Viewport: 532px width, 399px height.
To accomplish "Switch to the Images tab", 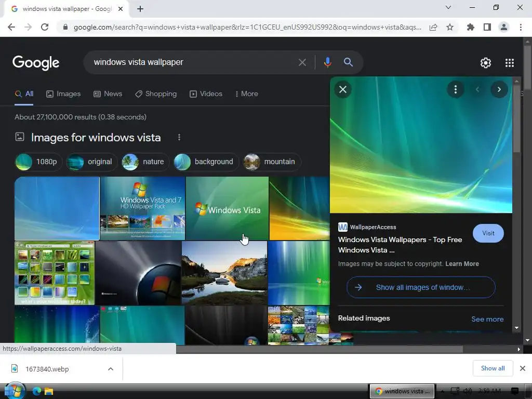I will coord(63,94).
